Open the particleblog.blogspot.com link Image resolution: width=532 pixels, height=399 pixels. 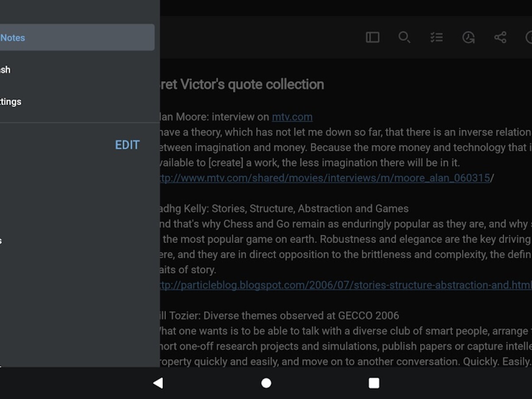346,285
